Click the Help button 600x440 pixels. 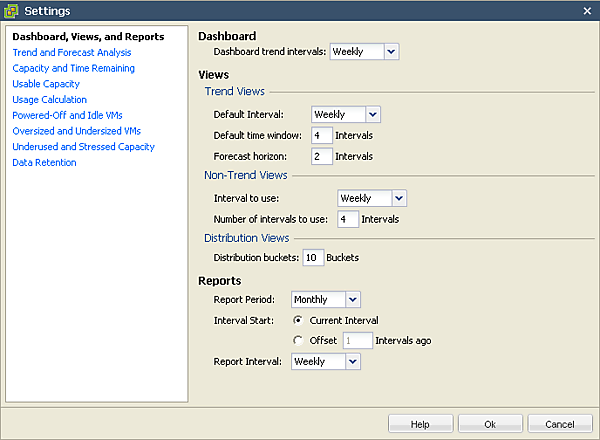coord(420,424)
